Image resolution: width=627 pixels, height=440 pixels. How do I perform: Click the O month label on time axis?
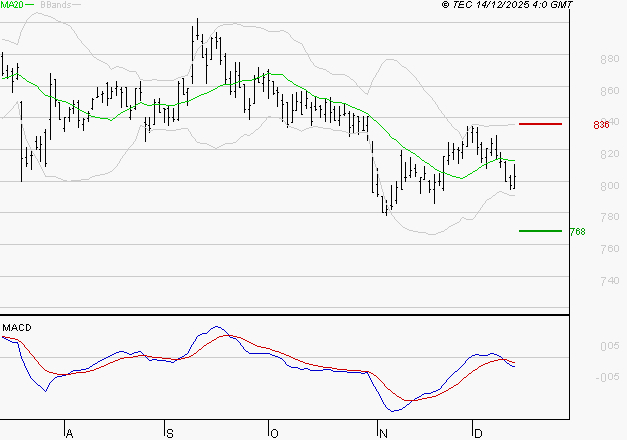(274, 434)
